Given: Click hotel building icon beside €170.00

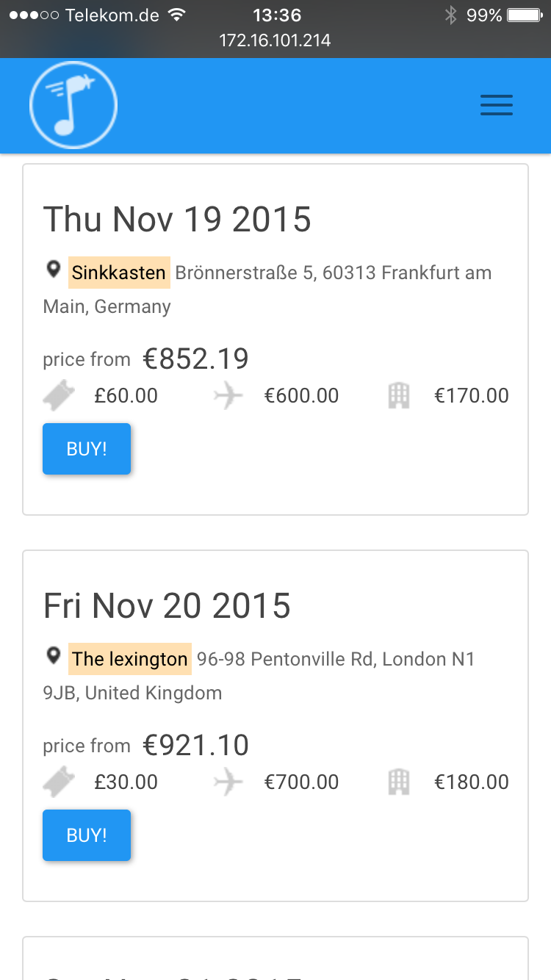Looking at the screenshot, I should tap(398, 396).
